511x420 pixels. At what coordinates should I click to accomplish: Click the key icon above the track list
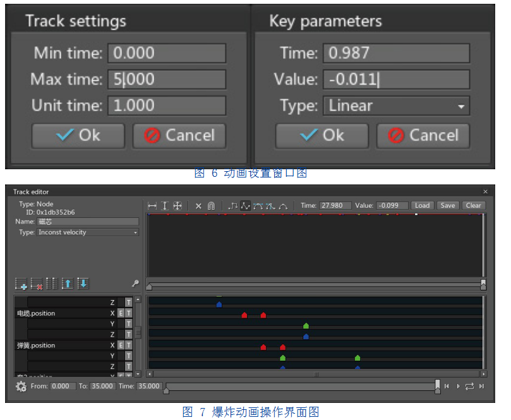pos(135,284)
